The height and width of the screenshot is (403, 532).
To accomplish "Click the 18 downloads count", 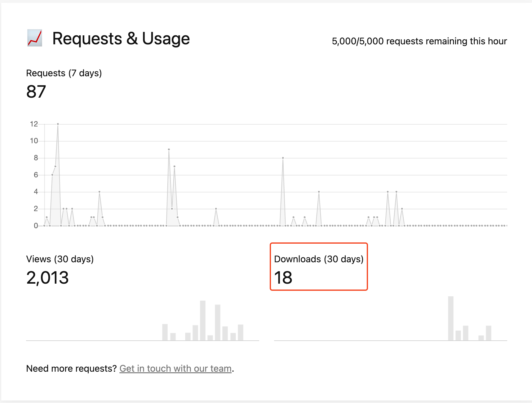I will (x=283, y=278).
